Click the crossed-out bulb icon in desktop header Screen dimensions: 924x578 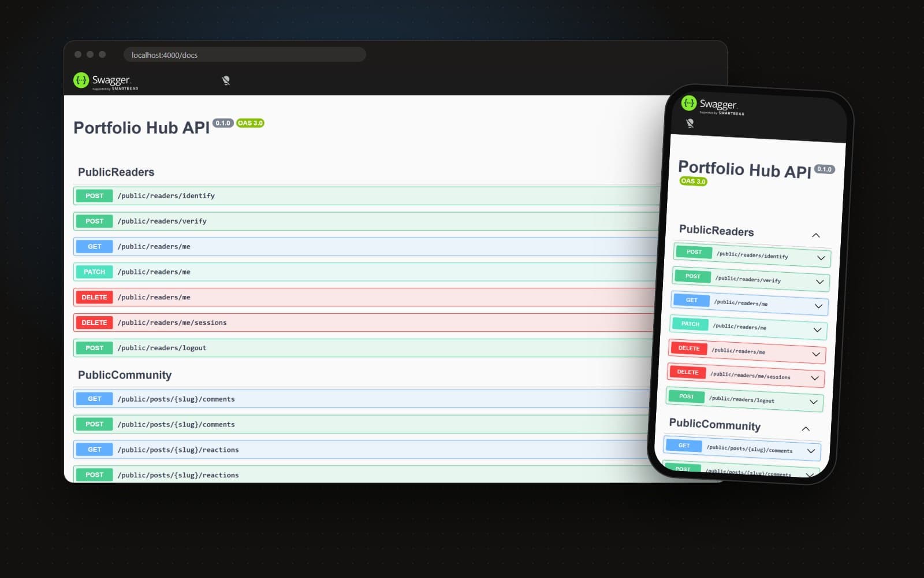(226, 81)
